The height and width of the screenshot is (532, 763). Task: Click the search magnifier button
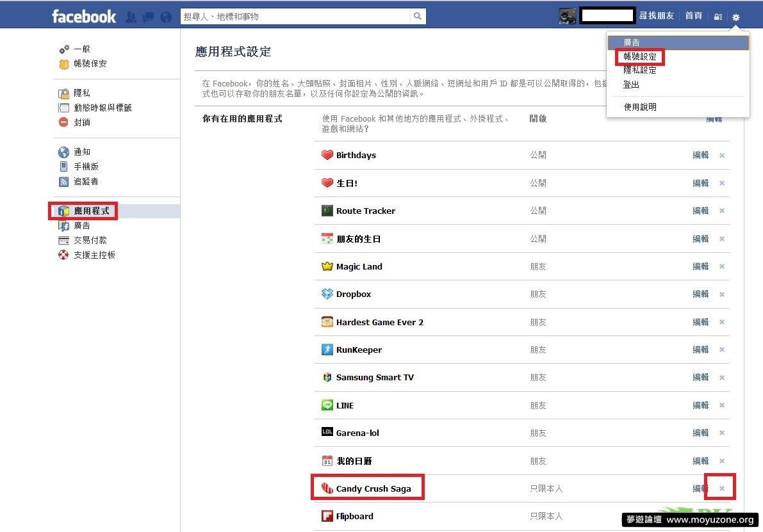point(418,16)
